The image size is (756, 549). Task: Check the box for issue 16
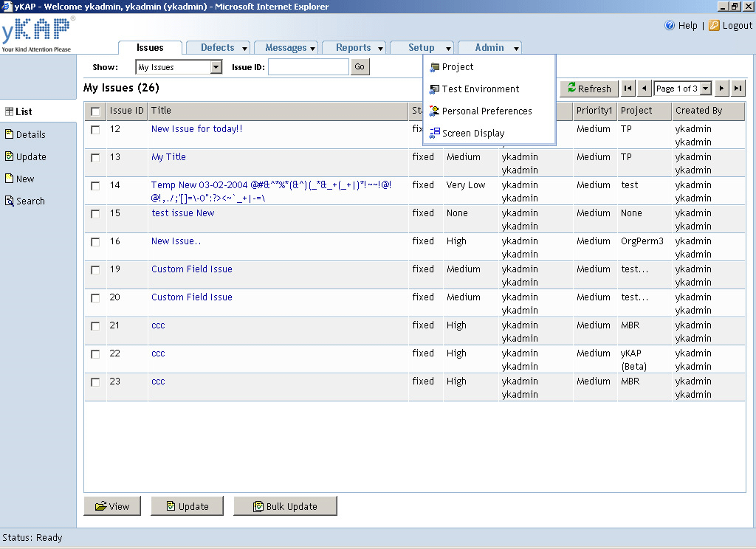click(x=95, y=241)
